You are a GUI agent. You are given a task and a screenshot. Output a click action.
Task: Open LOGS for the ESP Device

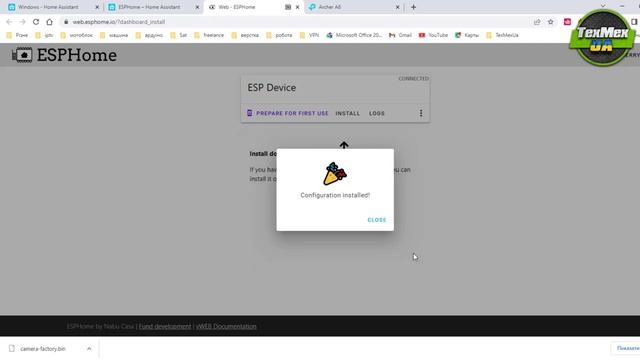377,113
